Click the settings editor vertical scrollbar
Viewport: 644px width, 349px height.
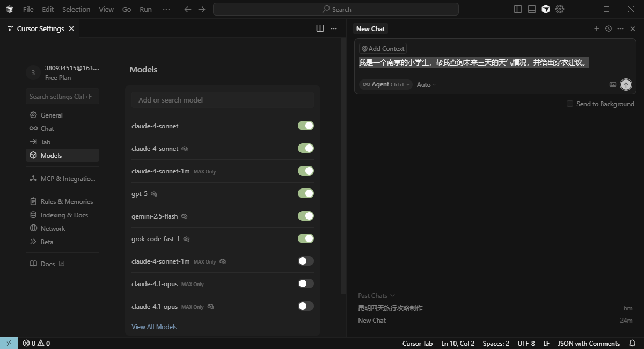(343, 166)
